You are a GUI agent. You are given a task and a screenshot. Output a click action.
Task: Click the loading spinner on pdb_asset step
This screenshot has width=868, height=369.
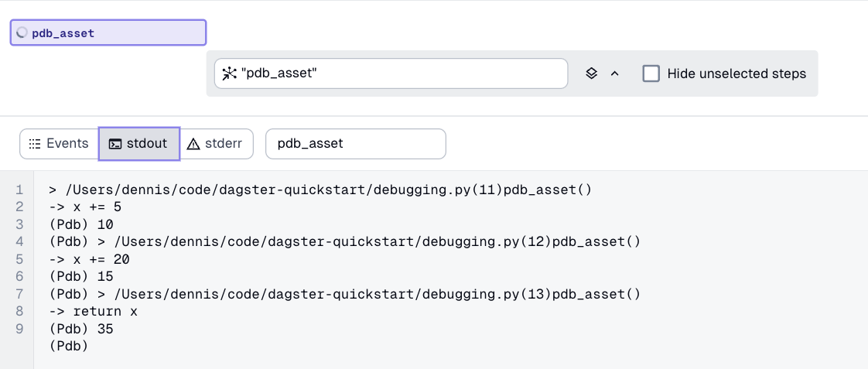click(22, 33)
